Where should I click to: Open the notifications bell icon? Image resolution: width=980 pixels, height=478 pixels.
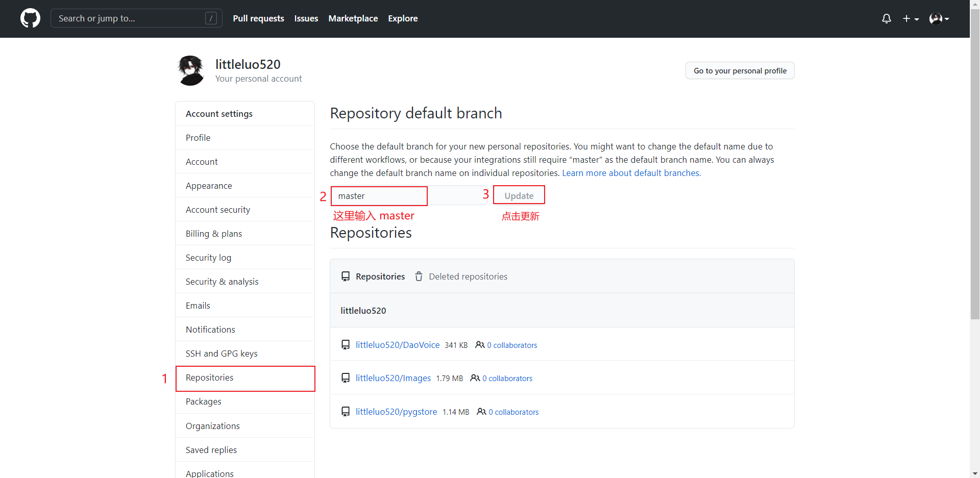[886, 19]
